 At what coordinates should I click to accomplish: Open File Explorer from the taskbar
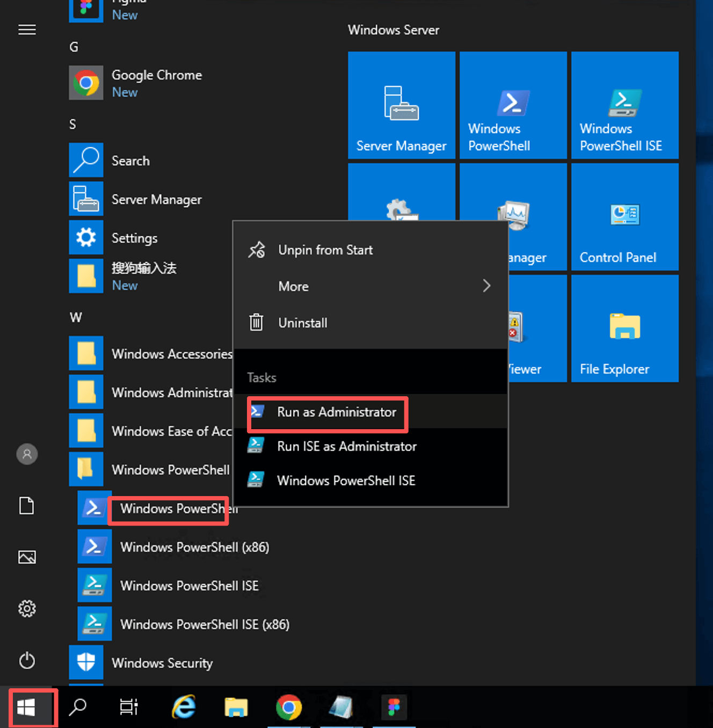click(x=236, y=708)
